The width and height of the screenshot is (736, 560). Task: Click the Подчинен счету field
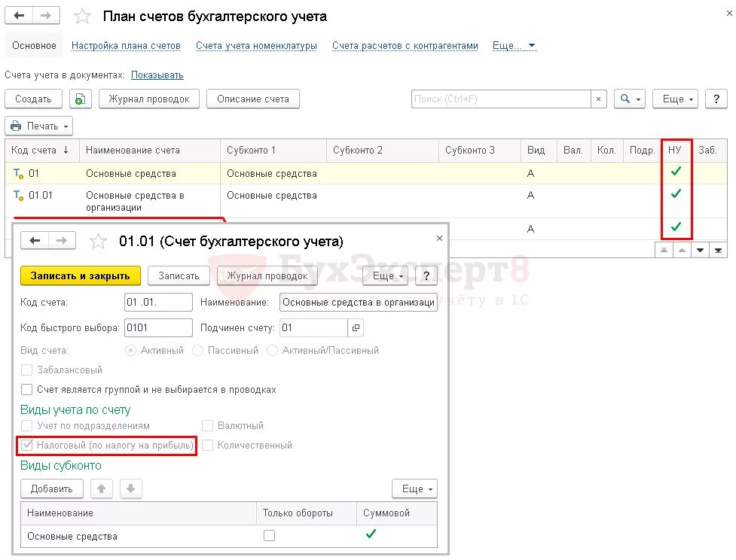coord(313,328)
